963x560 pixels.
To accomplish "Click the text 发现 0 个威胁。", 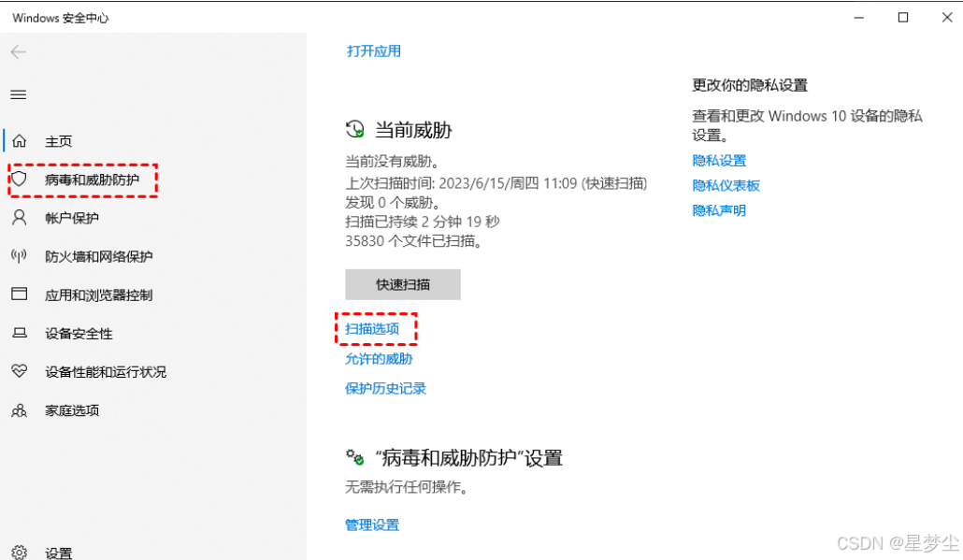I will click(x=393, y=202).
